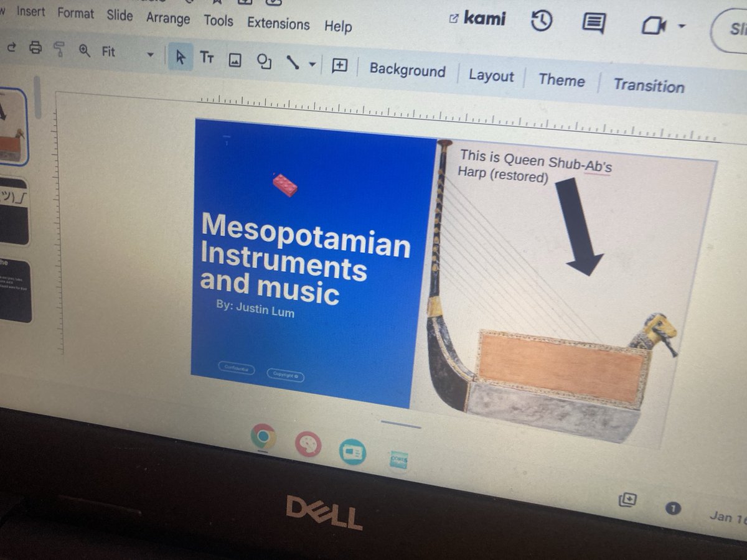Click the Copyright pill on slide
The height and width of the screenshot is (560, 747).
[x=285, y=375]
